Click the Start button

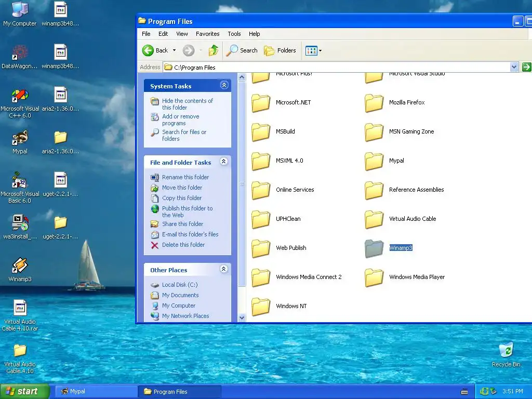(25, 392)
